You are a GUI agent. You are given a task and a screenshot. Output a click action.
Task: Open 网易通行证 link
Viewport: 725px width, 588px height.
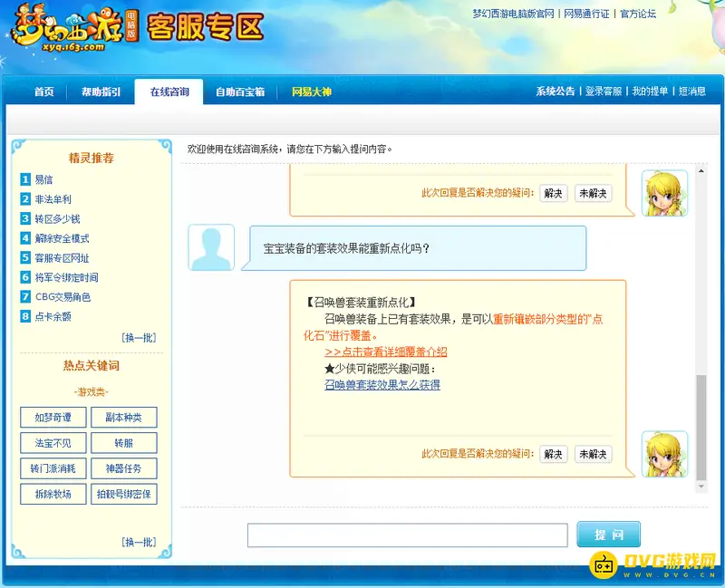tap(586, 14)
